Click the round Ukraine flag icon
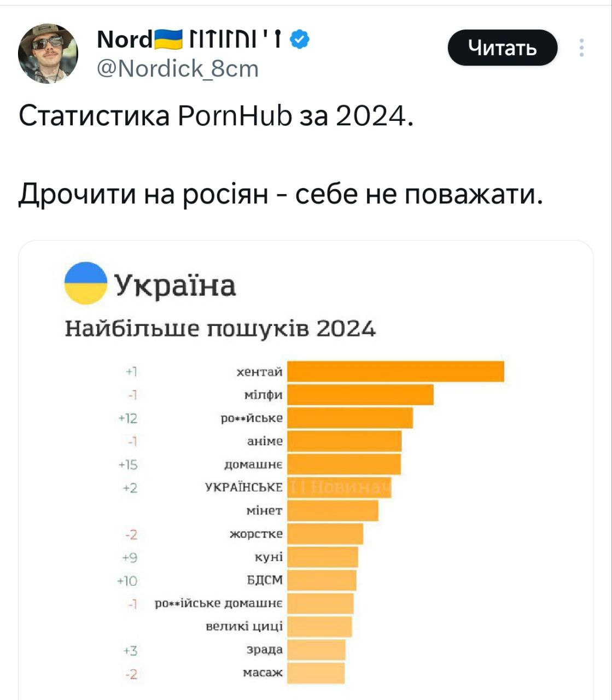Image resolution: width=612 pixels, height=700 pixels. pos(86,283)
